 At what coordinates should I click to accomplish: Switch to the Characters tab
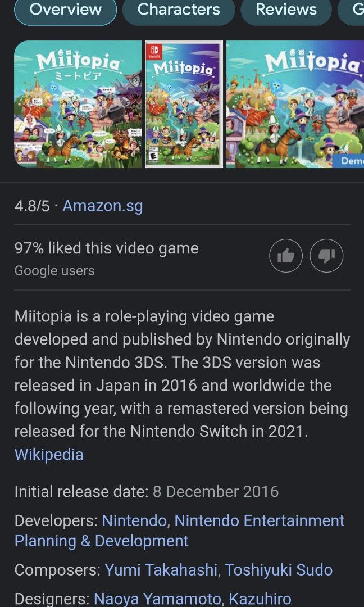pyautogui.click(x=179, y=10)
